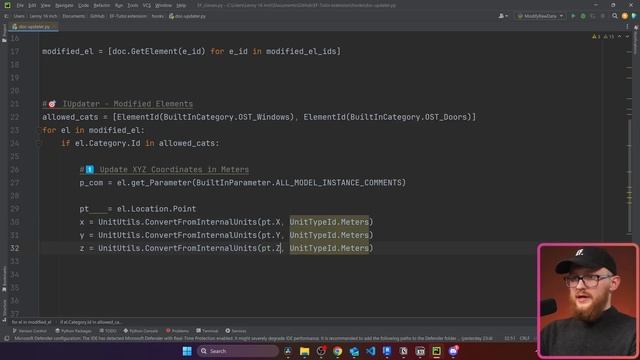This screenshot has height=360, width=640.
Task: Open the Edit menu
Action: [32, 5]
